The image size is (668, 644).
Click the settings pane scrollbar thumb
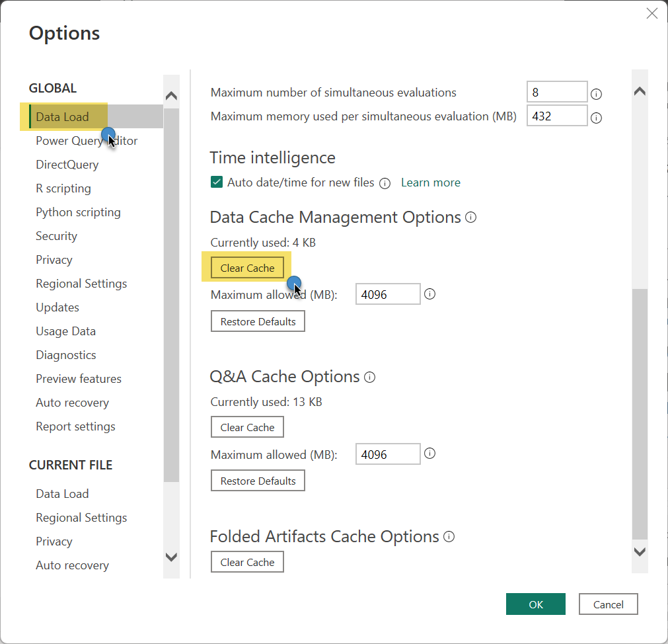[640, 414]
